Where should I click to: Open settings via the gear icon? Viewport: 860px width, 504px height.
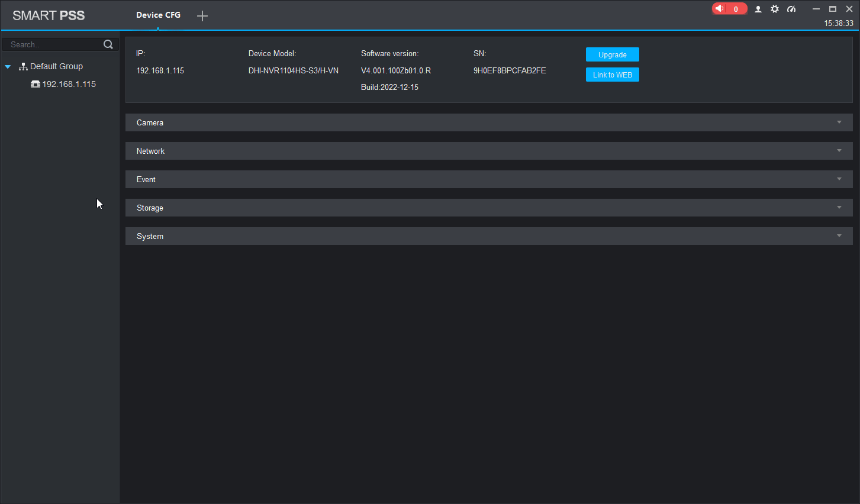(x=774, y=9)
